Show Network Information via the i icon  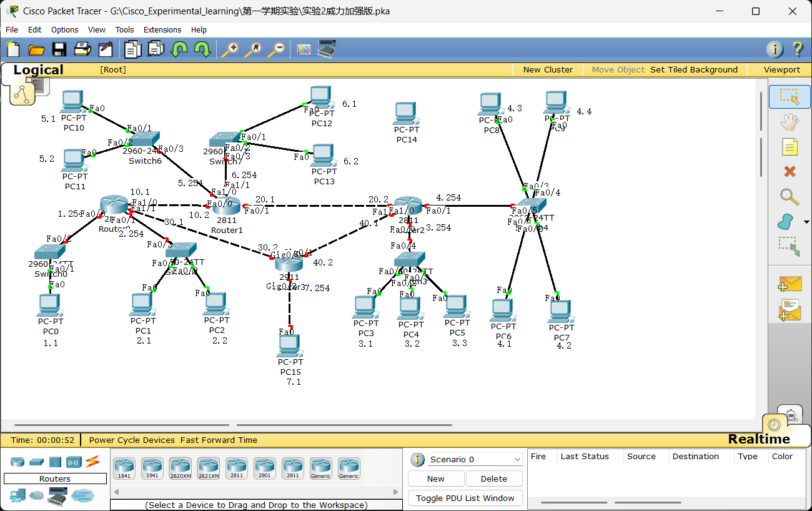(x=775, y=49)
